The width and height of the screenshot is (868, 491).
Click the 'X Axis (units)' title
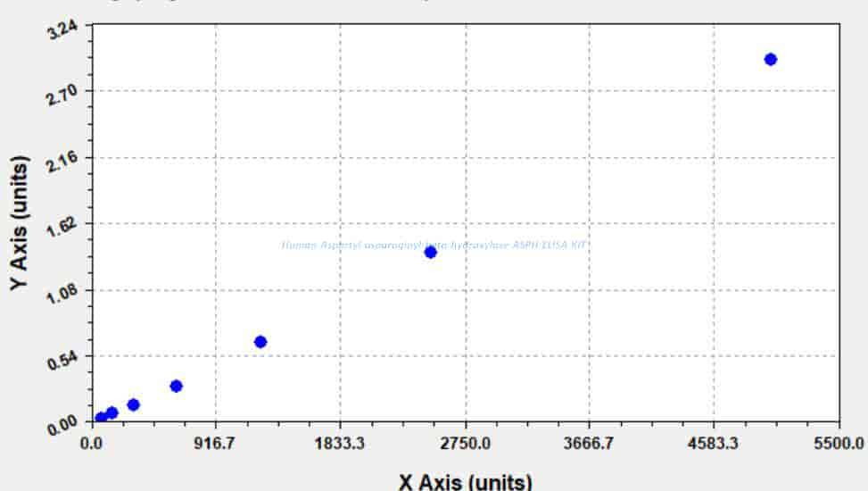click(466, 481)
